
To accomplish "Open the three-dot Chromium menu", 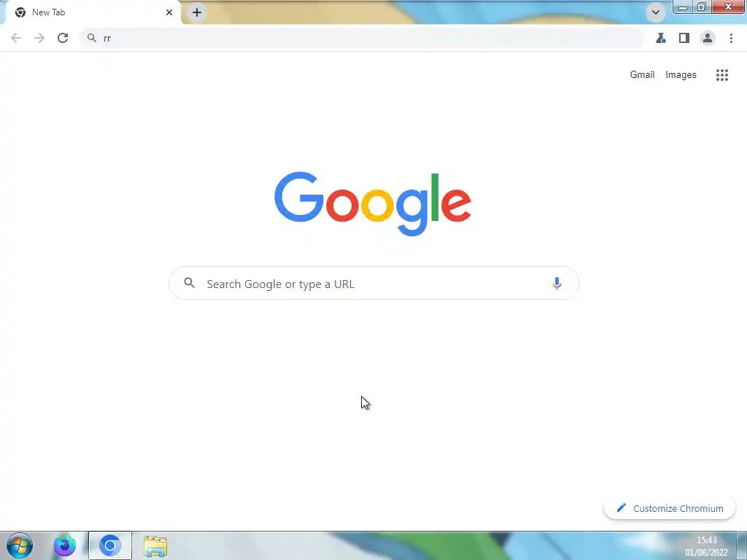I will tap(731, 38).
